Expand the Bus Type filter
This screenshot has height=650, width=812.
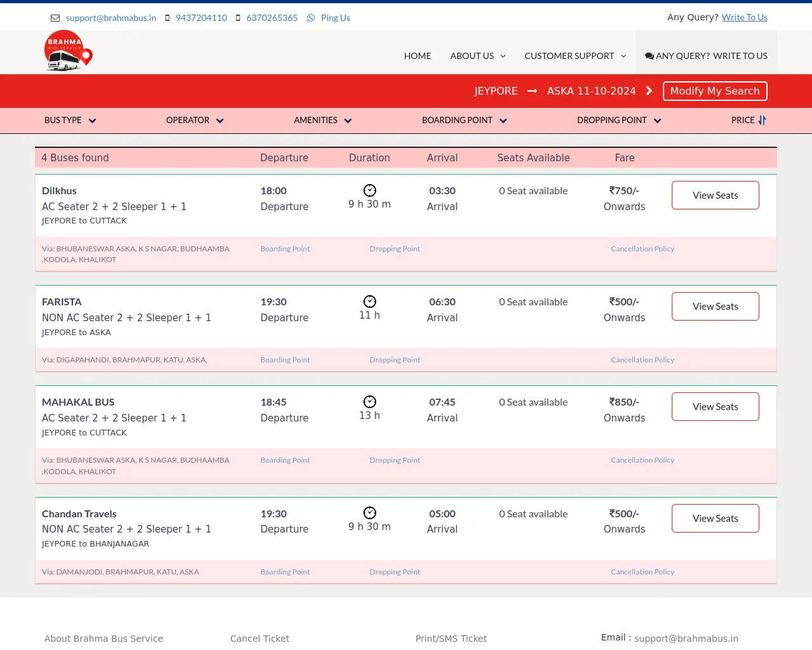tap(70, 120)
